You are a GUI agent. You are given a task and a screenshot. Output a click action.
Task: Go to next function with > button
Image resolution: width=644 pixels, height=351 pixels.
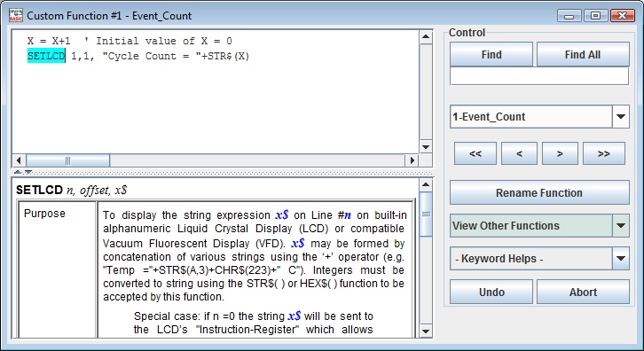click(x=560, y=153)
